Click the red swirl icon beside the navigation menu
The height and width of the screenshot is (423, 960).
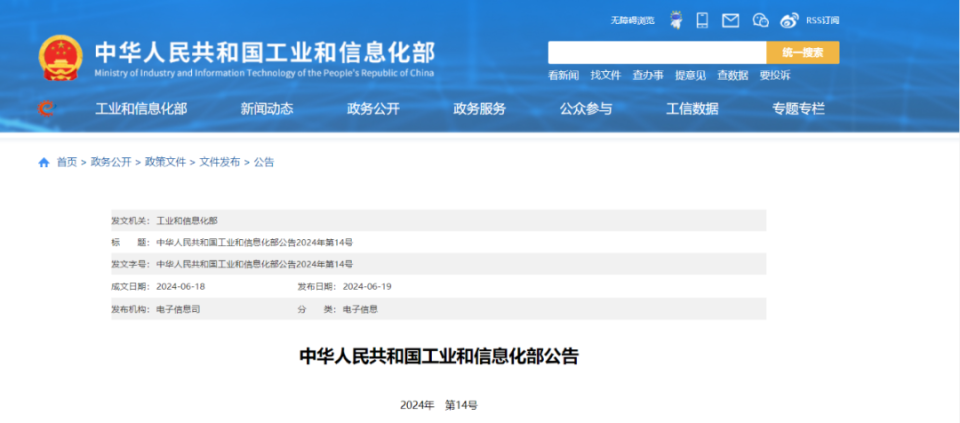45,109
